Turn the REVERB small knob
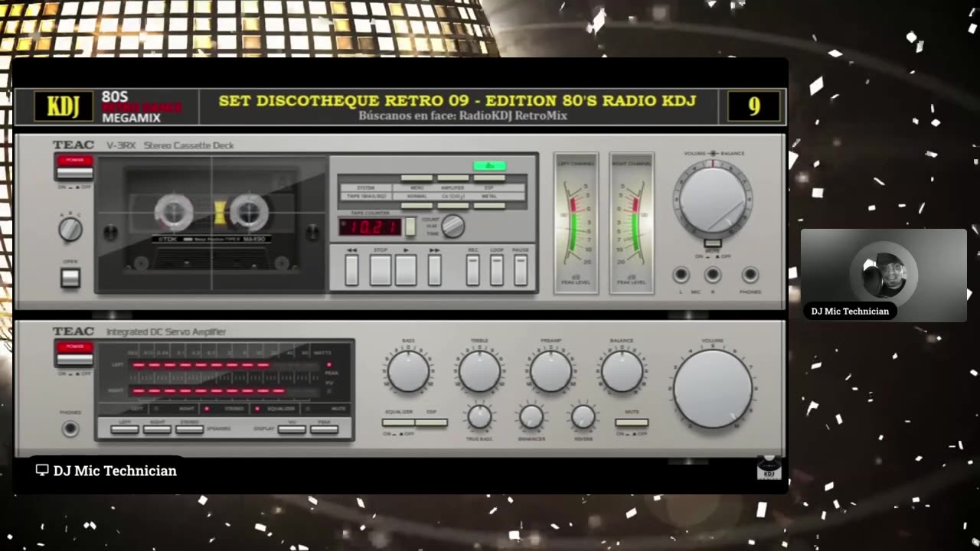Screen dimensions: 980x551 583,417
